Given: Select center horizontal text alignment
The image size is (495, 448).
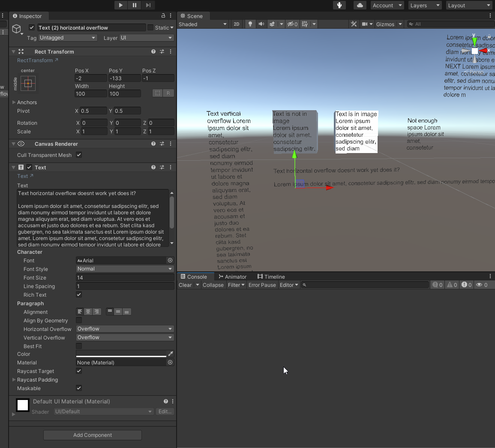Looking at the screenshot, I should tap(88, 312).
